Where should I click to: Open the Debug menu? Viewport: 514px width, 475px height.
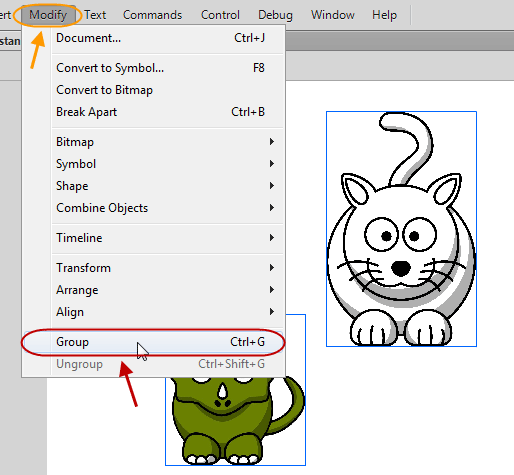tap(275, 15)
